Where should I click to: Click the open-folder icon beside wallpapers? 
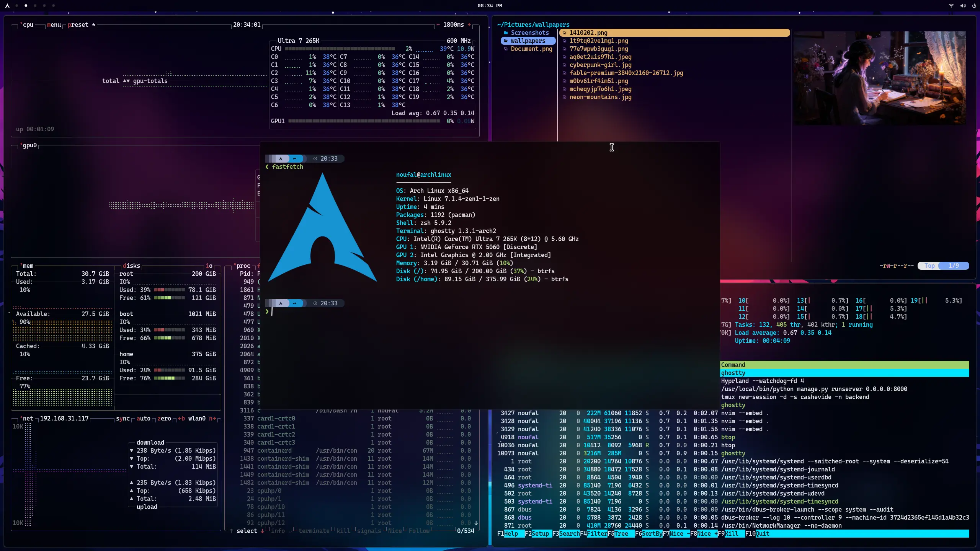(506, 41)
